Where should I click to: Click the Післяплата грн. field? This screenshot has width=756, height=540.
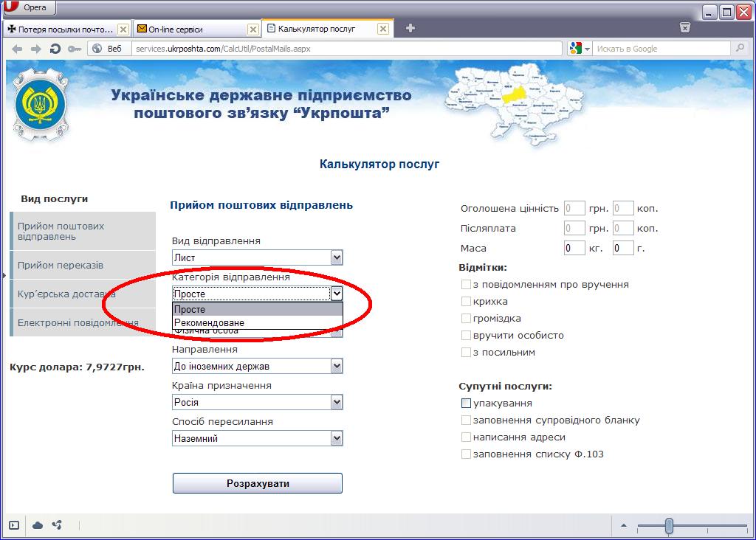pos(574,229)
